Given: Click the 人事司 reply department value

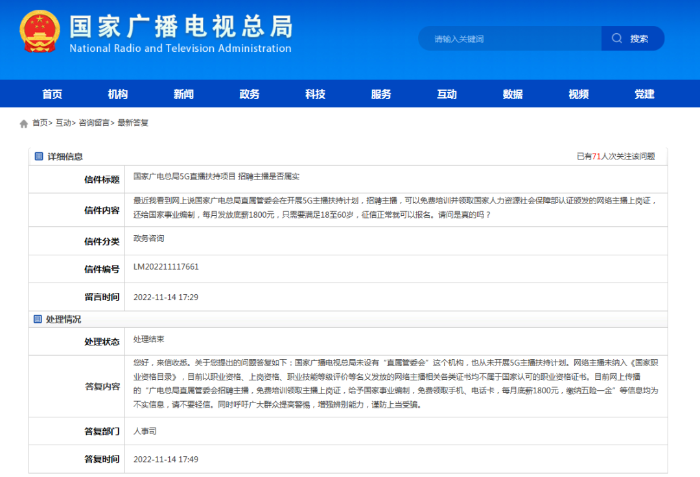Looking at the screenshot, I should coord(145,431).
